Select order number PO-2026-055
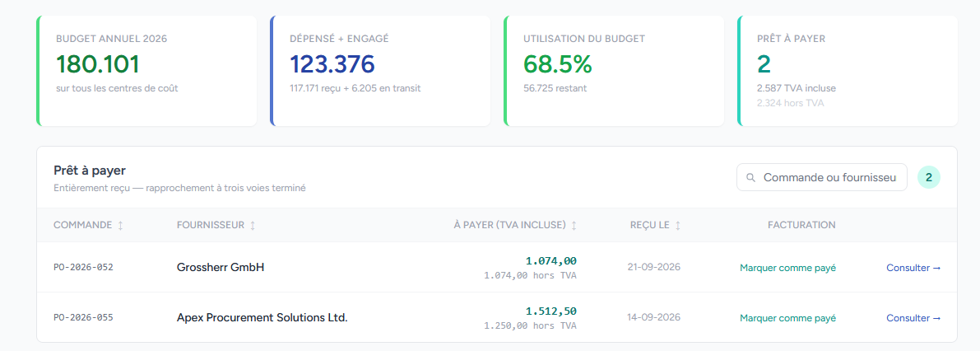The image size is (980, 351). [x=83, y=317]
